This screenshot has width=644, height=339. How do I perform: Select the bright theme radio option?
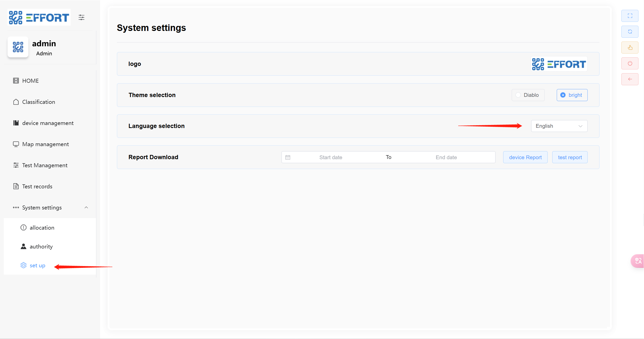pos(572,95)
